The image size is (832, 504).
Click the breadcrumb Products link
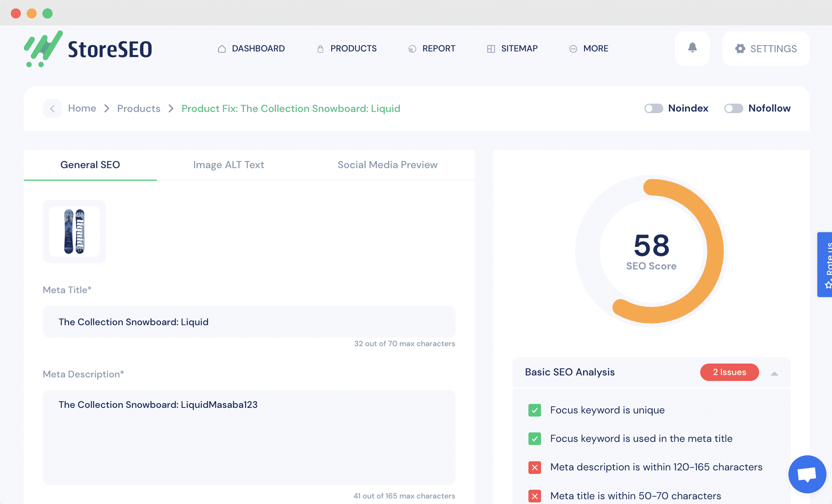[139, 108]
